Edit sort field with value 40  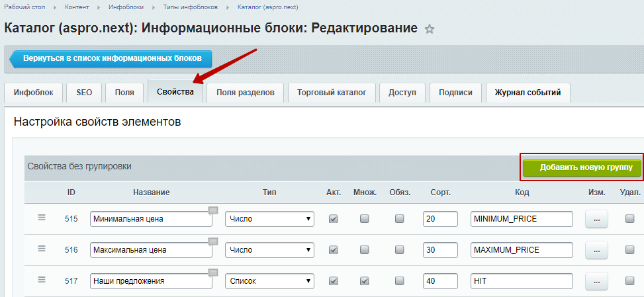[x=440, y=281]
